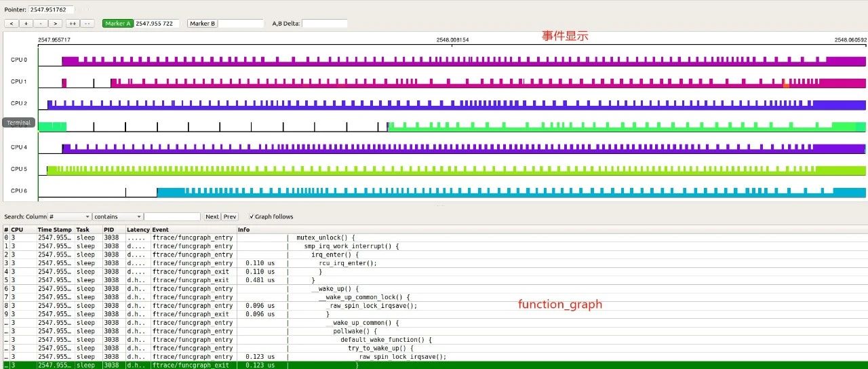
Task: Select the irq_enter() { row
Action: pyautogui.click(x=434, y=254)
